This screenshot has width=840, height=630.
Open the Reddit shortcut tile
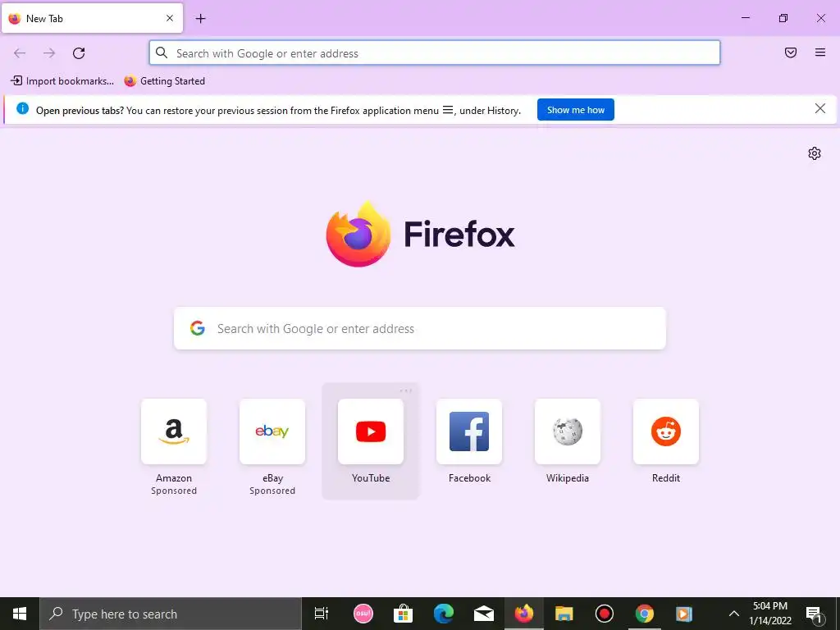[x=666, y=431]
